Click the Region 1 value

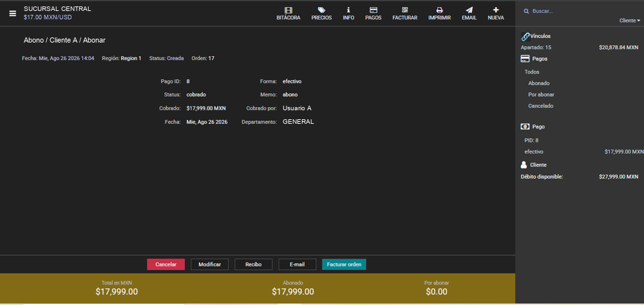(131, 59)
